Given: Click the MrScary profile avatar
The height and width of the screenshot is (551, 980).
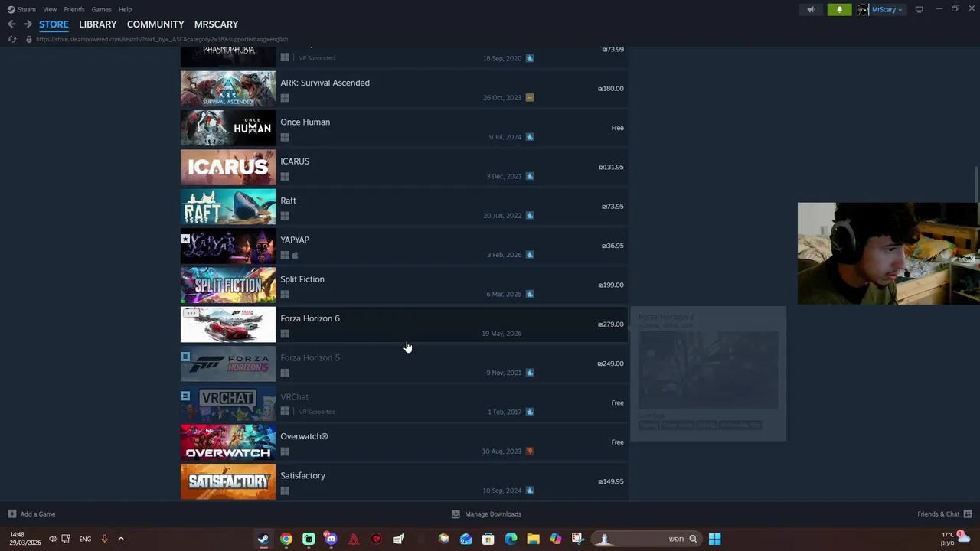Looking at the screenshot, I should click(x=863, y=9).
